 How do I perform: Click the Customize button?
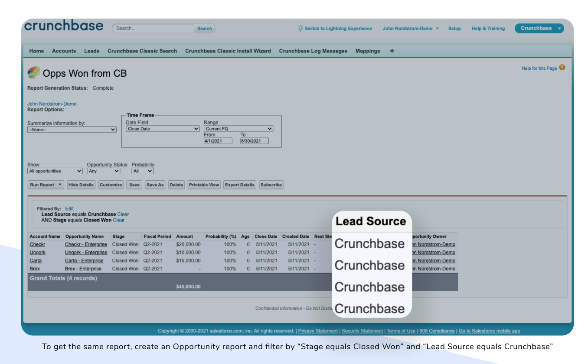coord(111,185)
